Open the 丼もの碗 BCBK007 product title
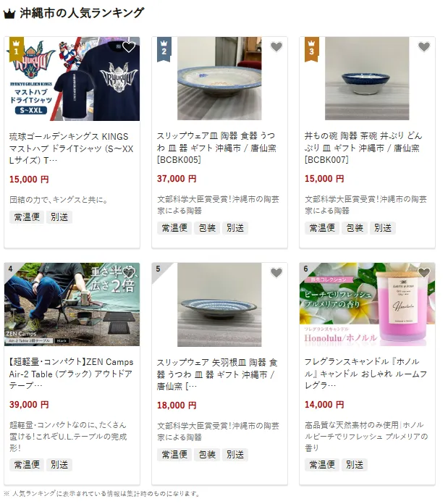448x504 pixels. (x=363, y=148)
